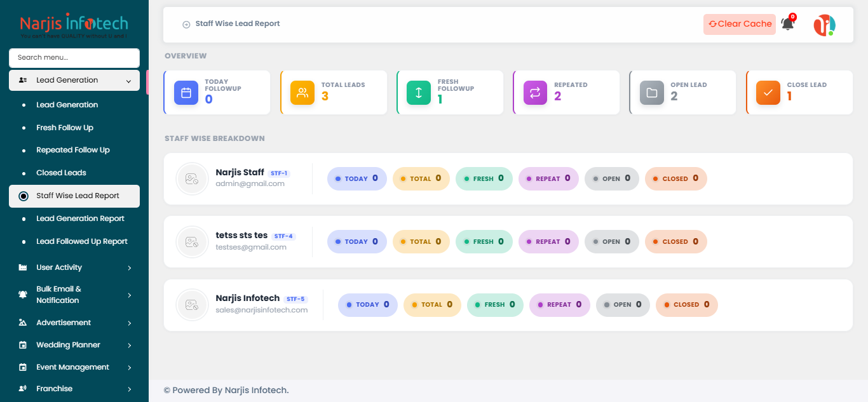This screenshot has width=868, height=402.
Task: Click the Repeated loop icon
Action: [535, 93]
